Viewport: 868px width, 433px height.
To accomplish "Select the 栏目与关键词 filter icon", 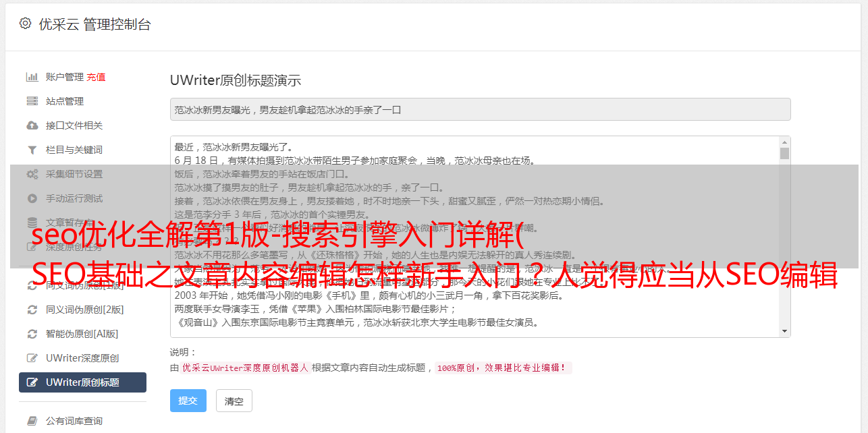I will tap(32, 150).
